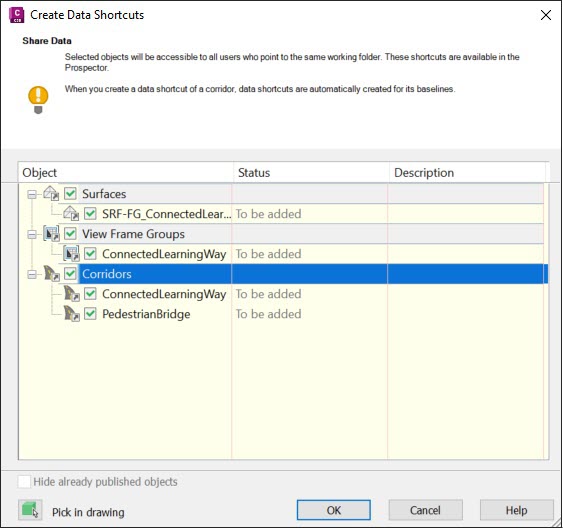Image resolution: width=563 pixels, height=529 pixels.
Task: Click the Civil 3D application icon in title bar
Action: pyautogui.click(x=17, y=15)
